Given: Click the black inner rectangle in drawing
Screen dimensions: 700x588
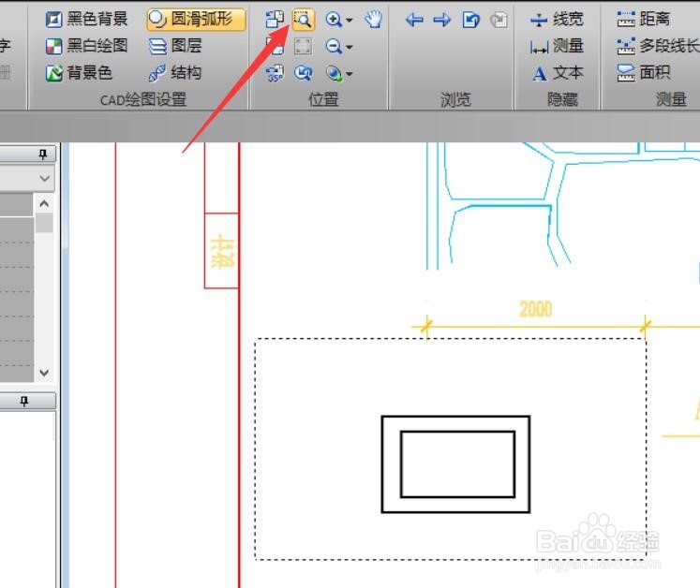Looking at the screenshot, I should point(457,464).
